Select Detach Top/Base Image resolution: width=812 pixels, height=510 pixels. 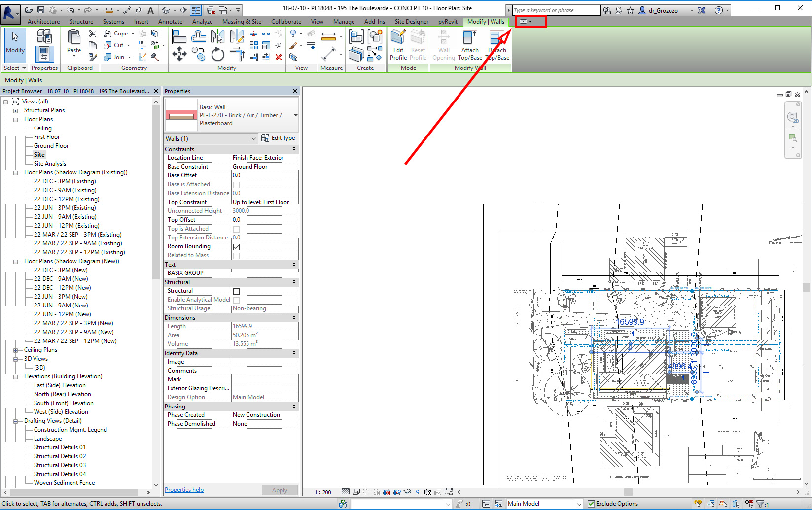pyautogui.click(x=497, y=44)
